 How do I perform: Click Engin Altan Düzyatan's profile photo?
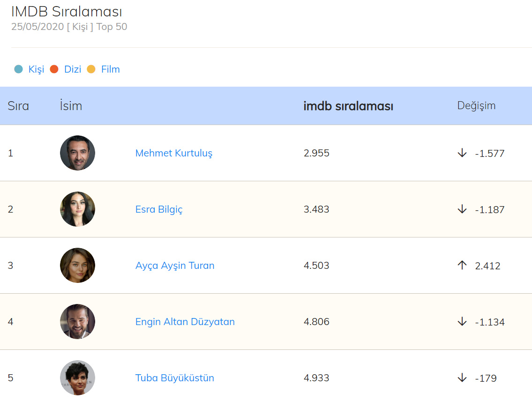(x=77, y=322)
